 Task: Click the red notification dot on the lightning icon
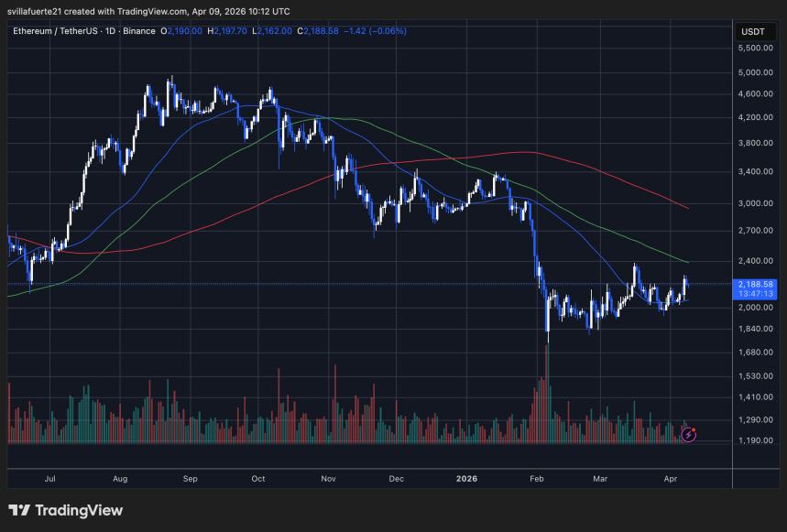click(x=694, y=428)
